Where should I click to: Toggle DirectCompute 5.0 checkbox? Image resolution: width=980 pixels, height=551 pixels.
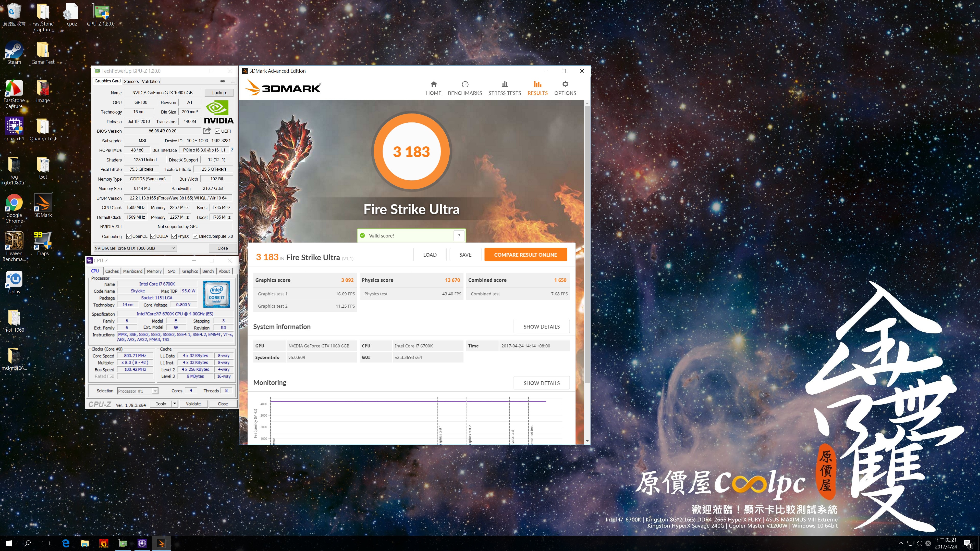[x=195, y=236]
